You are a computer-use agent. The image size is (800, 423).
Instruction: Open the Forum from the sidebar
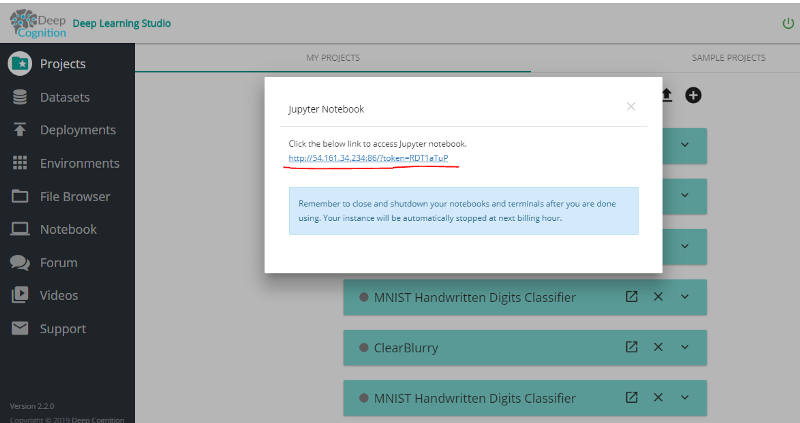[44, 262]
